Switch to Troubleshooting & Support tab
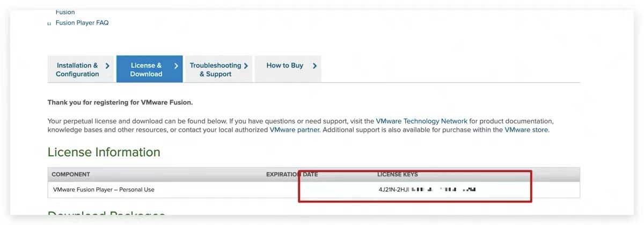The image size is (644, 225). click(218, 69)
